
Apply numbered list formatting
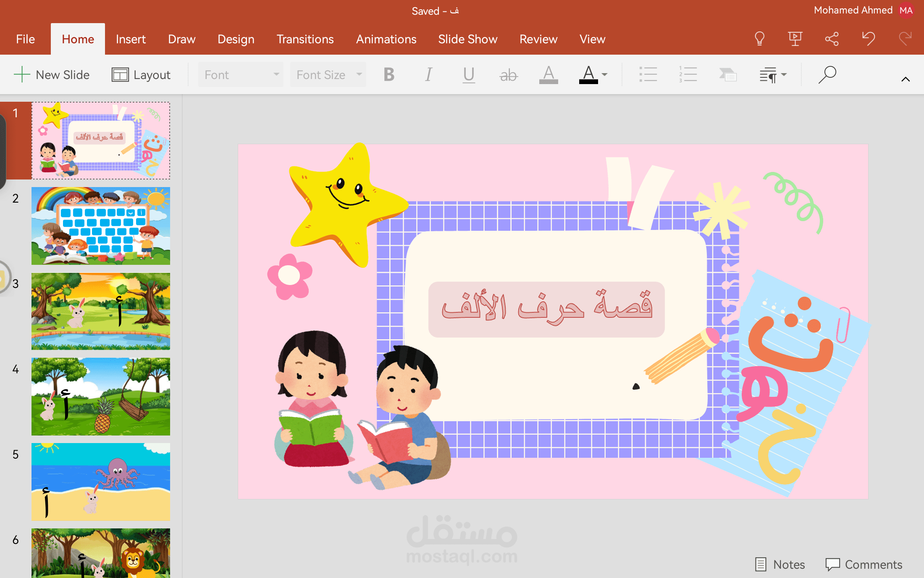click(x=688, y=75)
